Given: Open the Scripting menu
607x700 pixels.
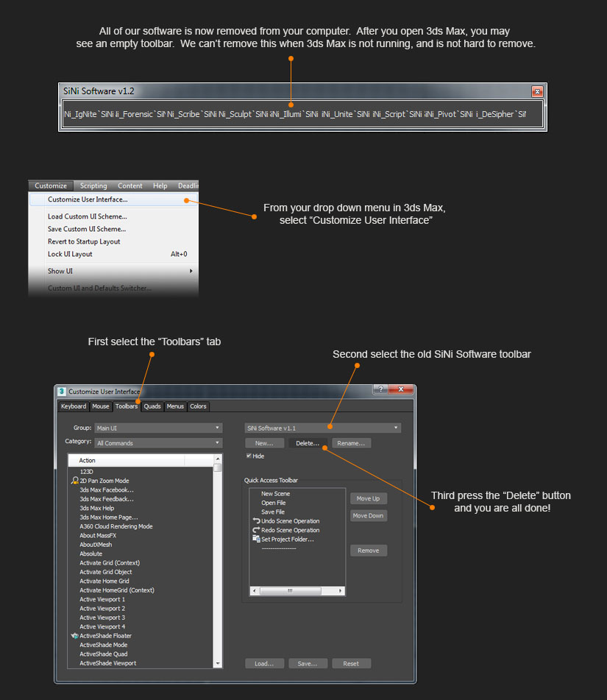Looking at the screenshot, I should [93, 185].
